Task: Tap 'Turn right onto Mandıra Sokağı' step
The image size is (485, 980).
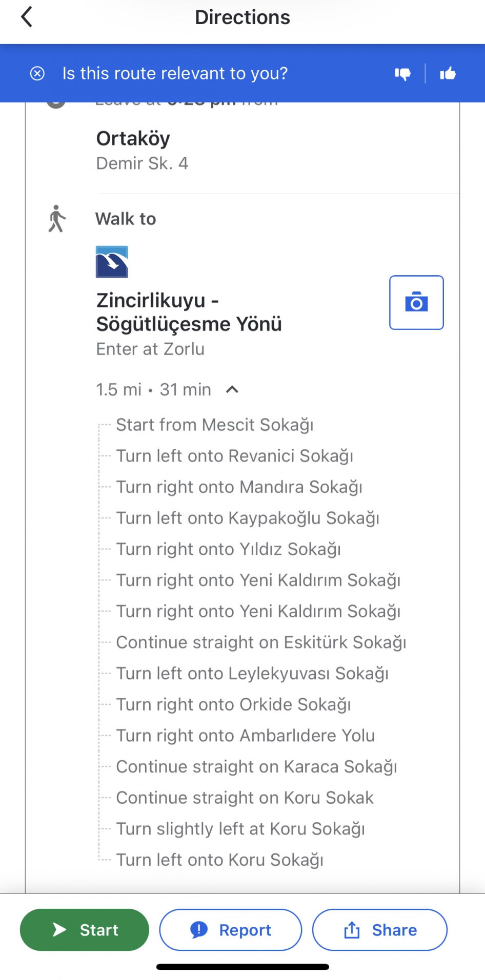Action: pyautogui.click(x=239, y=487)
